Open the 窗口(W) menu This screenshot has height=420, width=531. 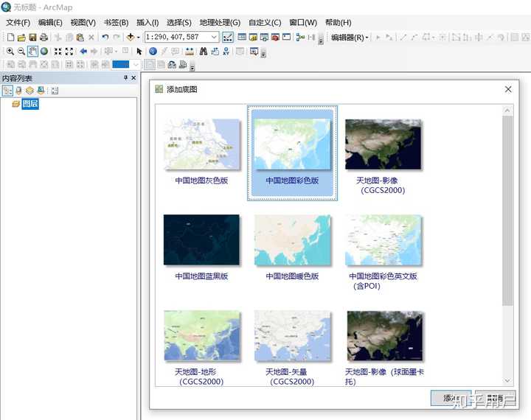(x=303, y=23)
